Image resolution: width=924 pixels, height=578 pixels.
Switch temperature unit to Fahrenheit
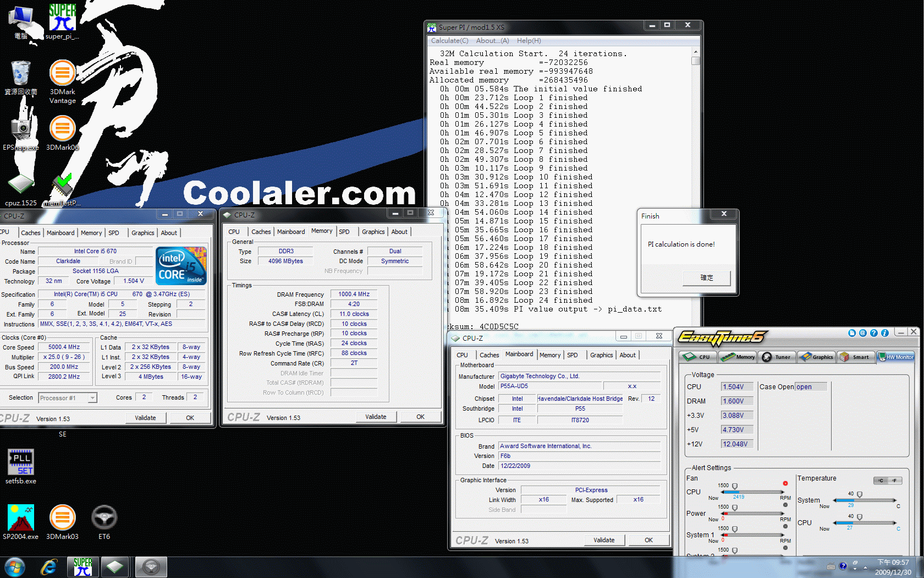click(x=895, y=481)
